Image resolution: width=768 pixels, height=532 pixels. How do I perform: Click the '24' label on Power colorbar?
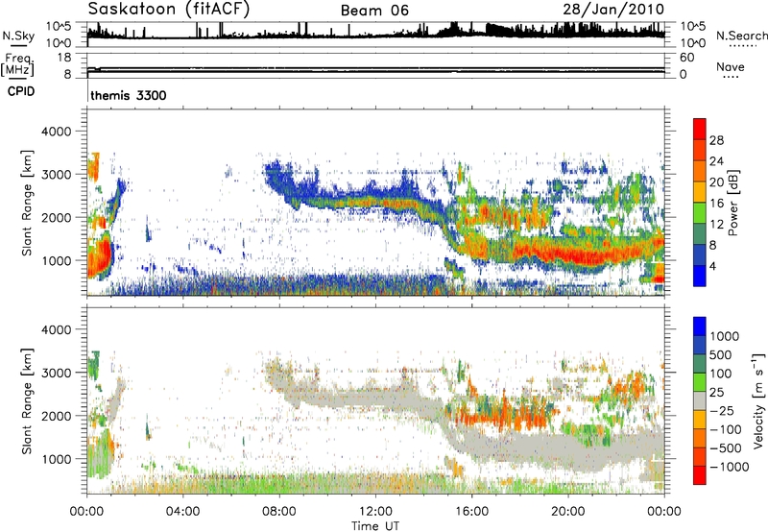tap(716, 161)
